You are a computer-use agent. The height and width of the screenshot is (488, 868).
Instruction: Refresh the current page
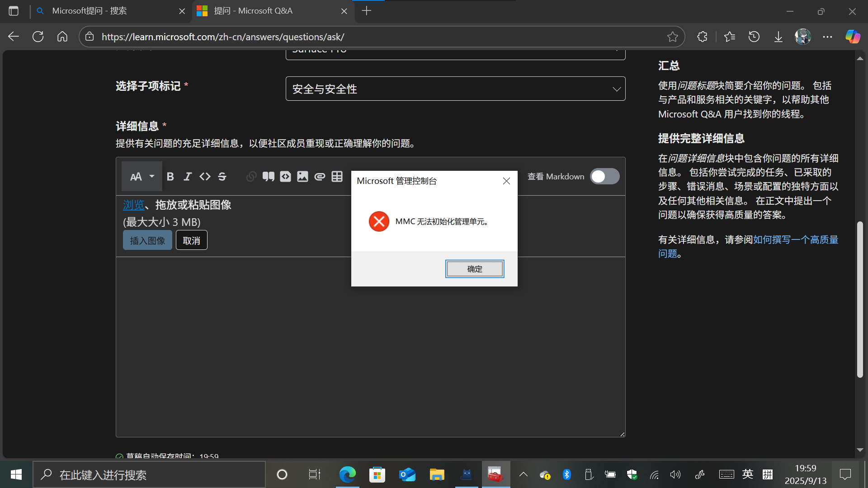point(38,37)
